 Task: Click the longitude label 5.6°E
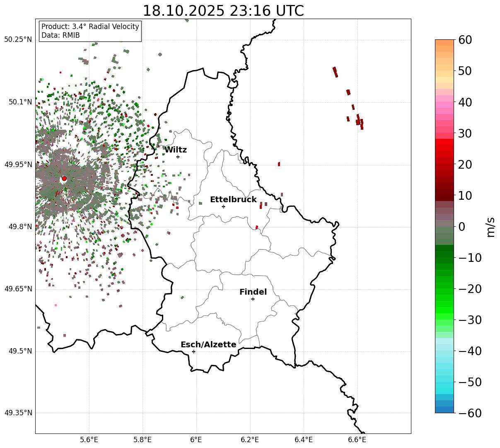(x=89, y=440)
